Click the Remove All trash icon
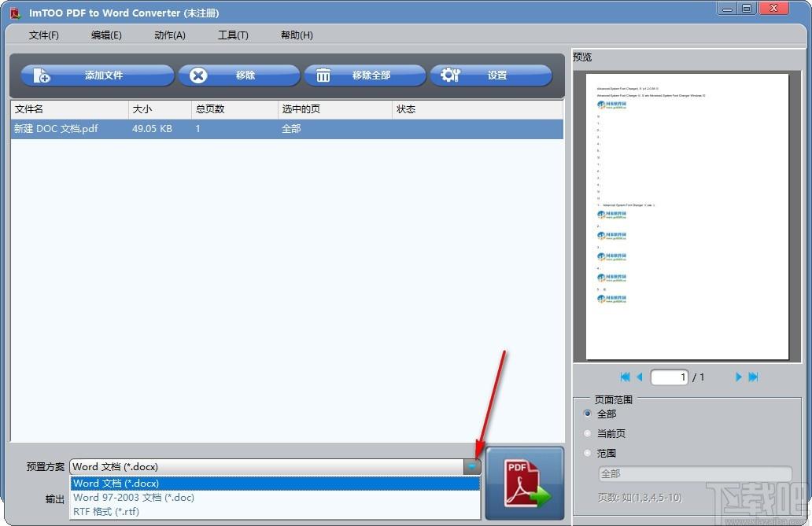 coord(323,75)
